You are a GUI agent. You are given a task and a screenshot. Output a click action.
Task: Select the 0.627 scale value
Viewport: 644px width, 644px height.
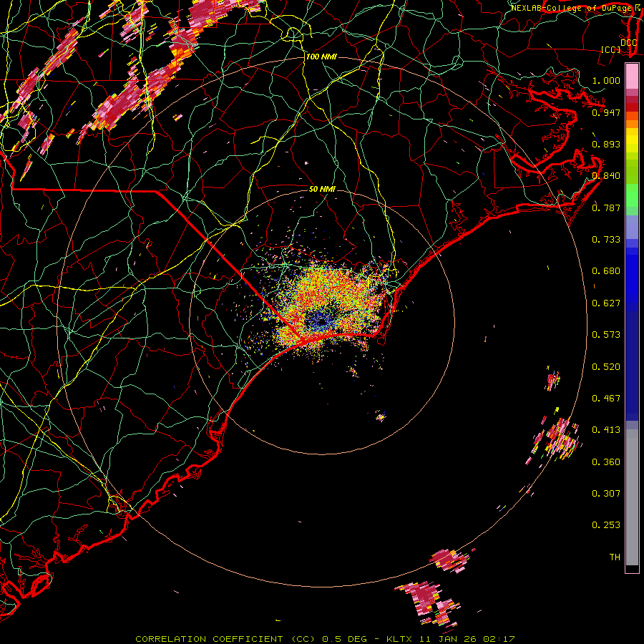606,303
